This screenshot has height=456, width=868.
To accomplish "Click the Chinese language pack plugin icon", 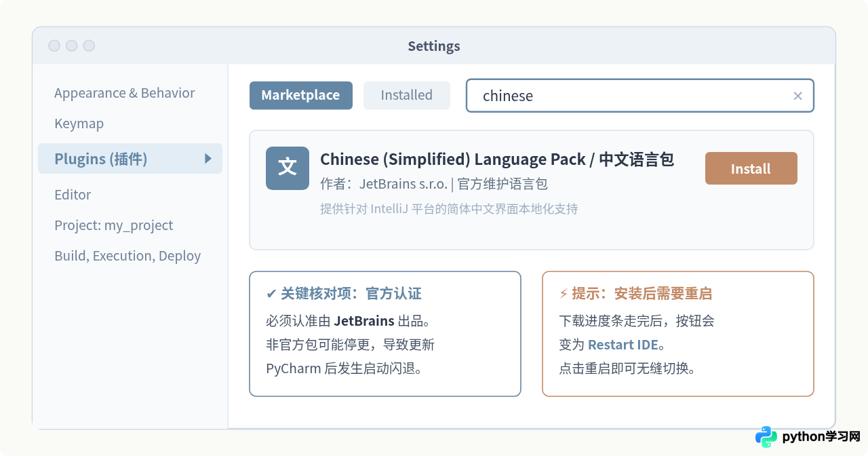I will click(x=288, y=168).
